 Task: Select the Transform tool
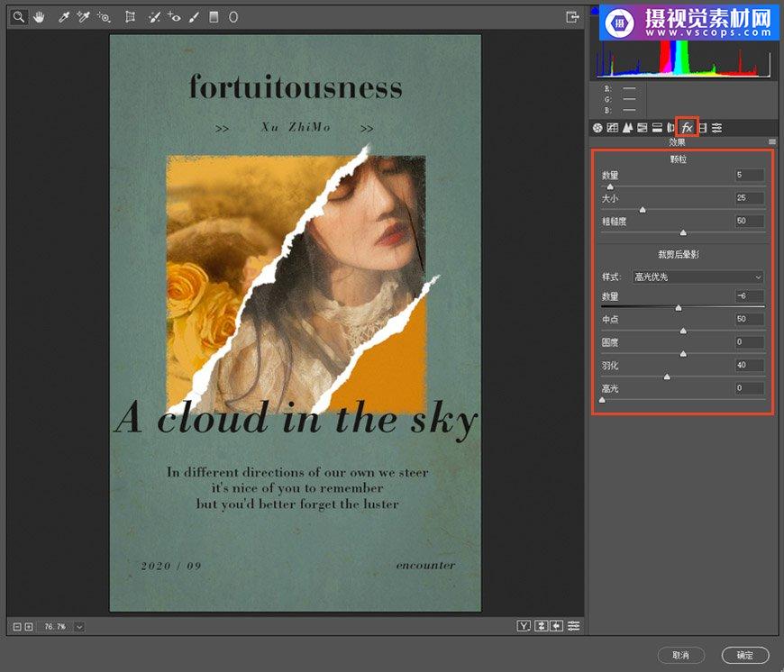130,17
